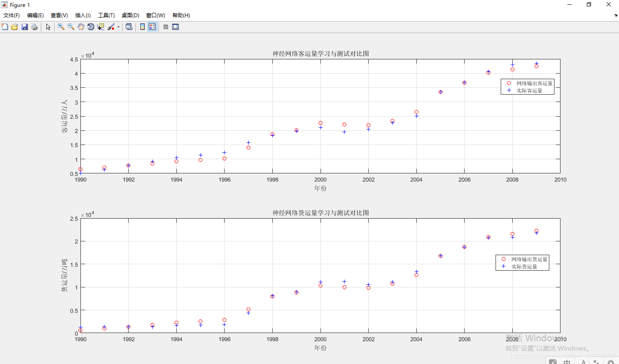Viewport: 619px width, 364px height.
Task: Click the ×10⁴ exponent above the upper chart
Action: [87, 55]
